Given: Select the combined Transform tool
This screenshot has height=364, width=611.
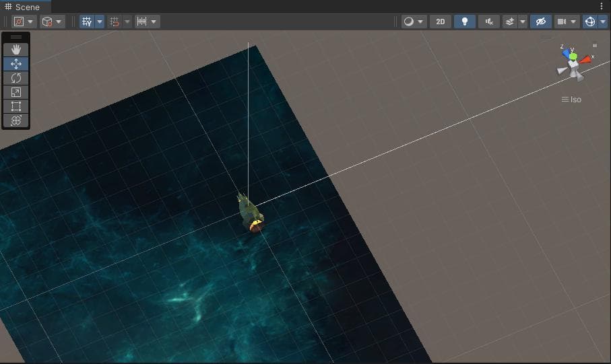Looking at the screenshot, I should [16, 120].
